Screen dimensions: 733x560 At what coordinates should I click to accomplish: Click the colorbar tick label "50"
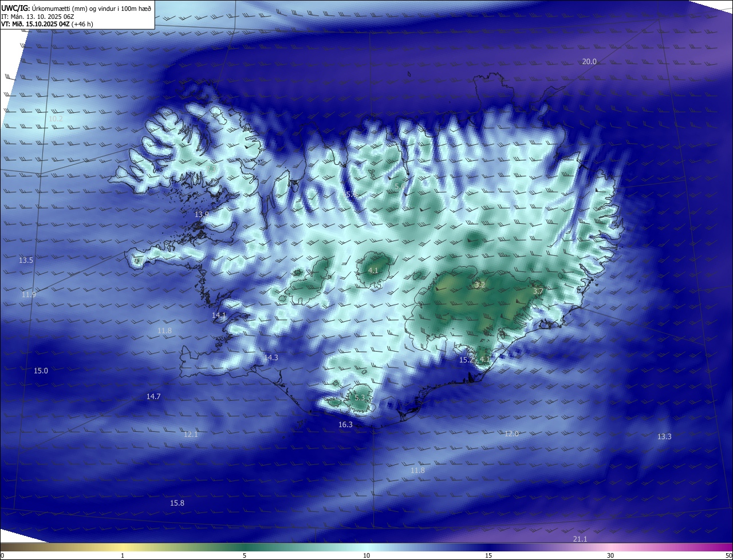coord(728,555)
